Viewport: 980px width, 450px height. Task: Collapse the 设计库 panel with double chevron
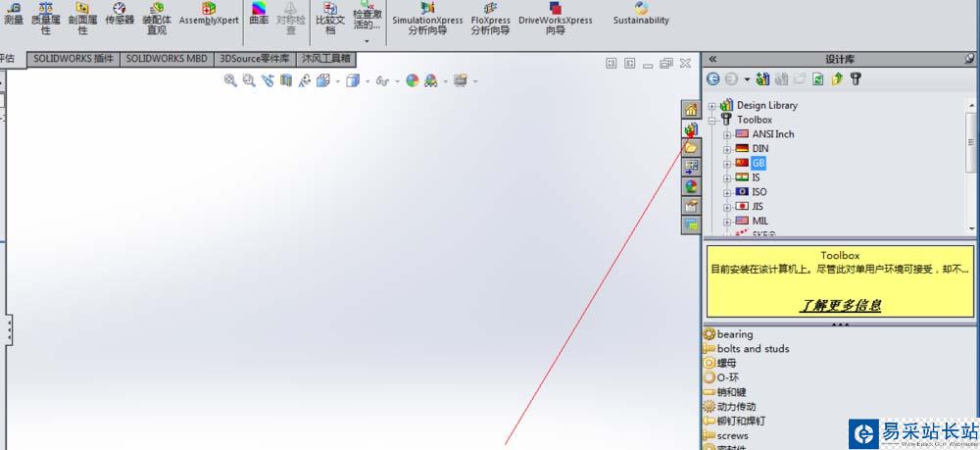click(x=712, y=59)
